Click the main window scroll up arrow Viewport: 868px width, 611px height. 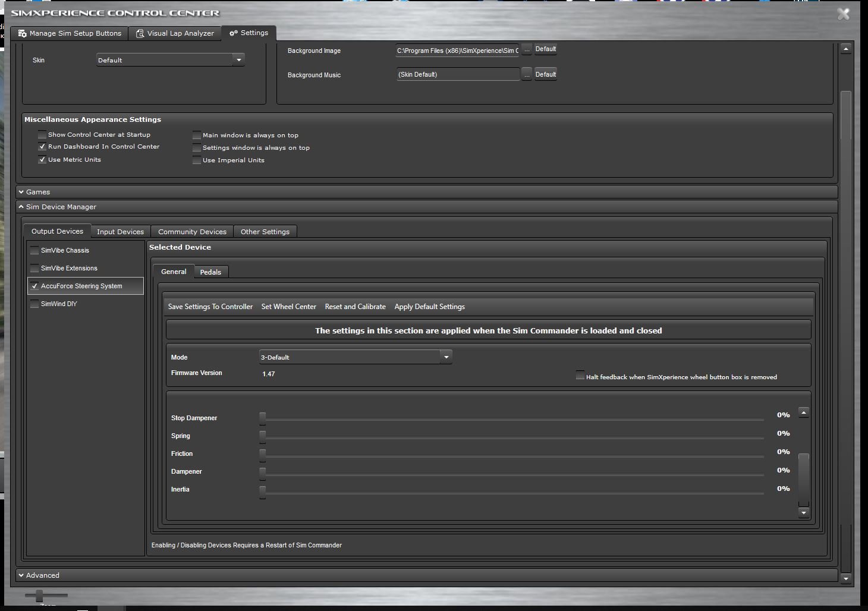845,49
